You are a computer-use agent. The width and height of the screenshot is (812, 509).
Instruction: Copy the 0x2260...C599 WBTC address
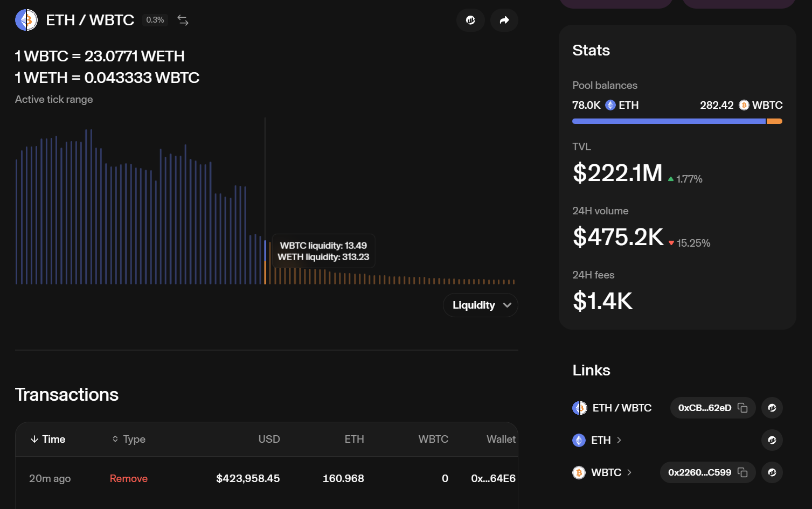[742, 472]
